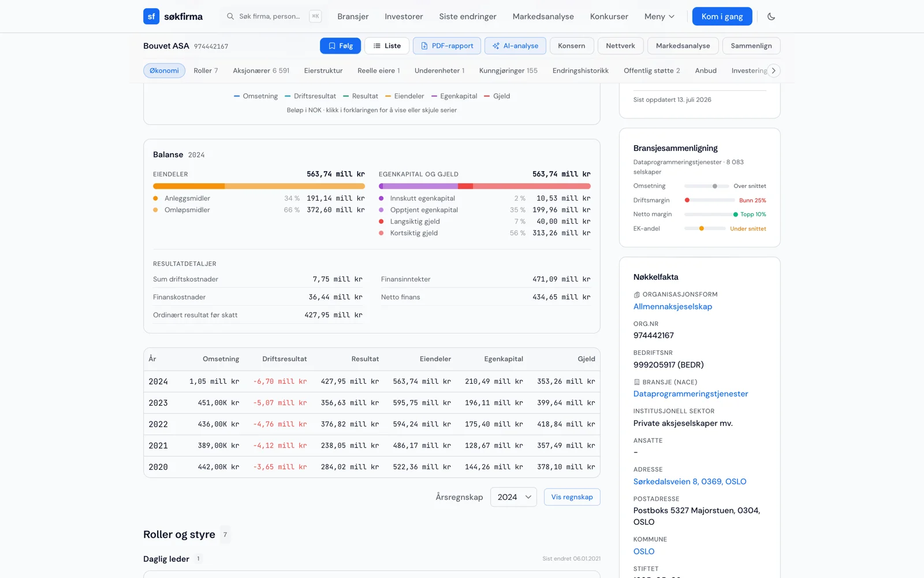Open the Endringshistorikk tab
This screenshot has width=924, height=578.
tap(580, 71)
